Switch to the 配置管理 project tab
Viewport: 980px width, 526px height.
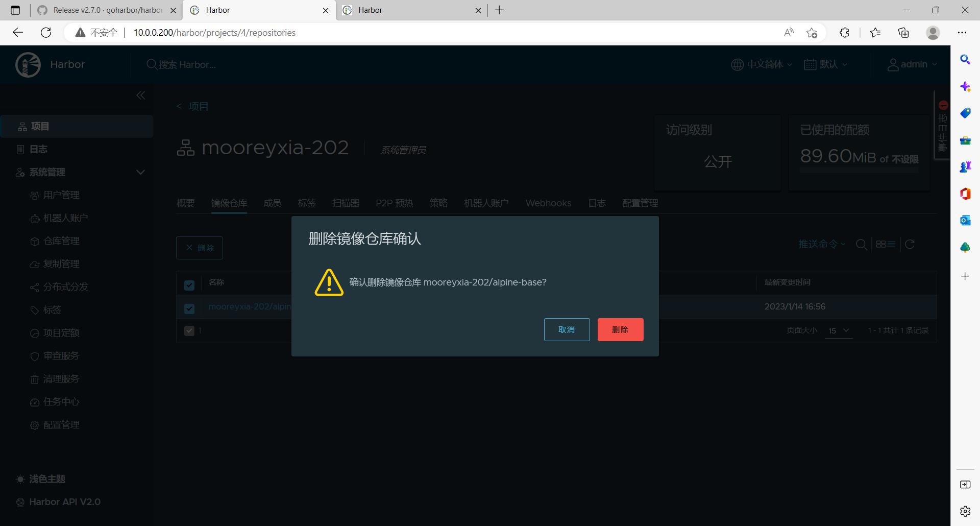(x=640, y=203)
